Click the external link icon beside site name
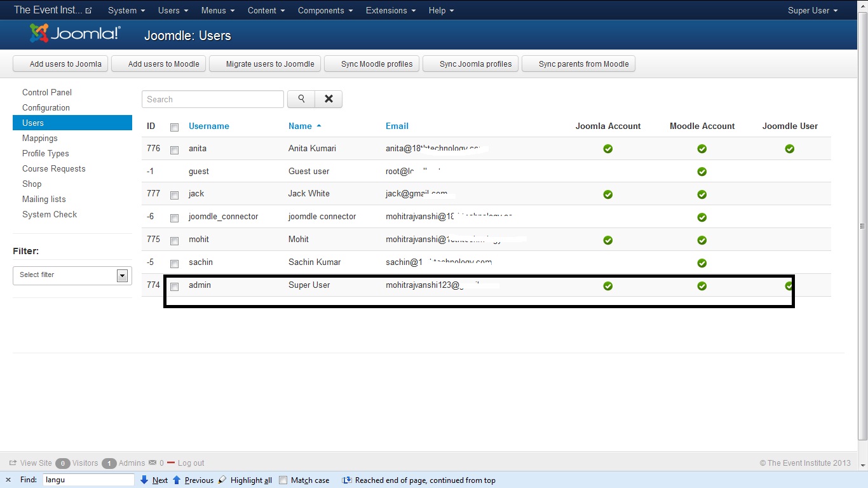 [x=88, y=11]
